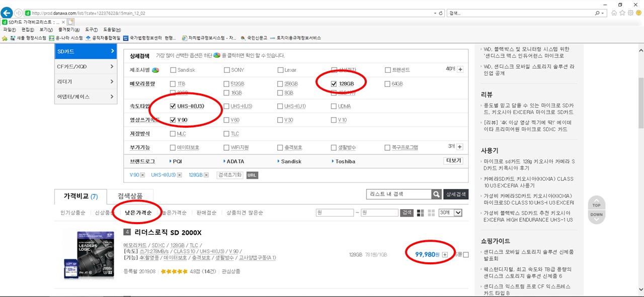Image resolution: width=644 pixels, height=297 pixels.
Task: Sort by 상품의견 많은순
Action: point(245,213)
